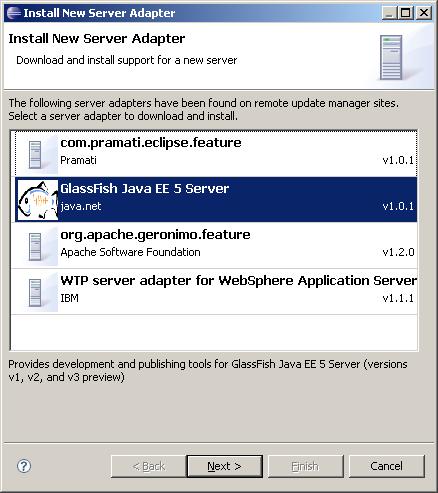Click the Apache Geronimo server icon
The height and width of the screenshot is (493, 438).
coord(37,246)
